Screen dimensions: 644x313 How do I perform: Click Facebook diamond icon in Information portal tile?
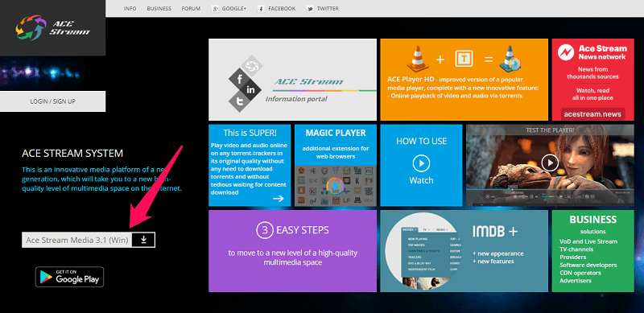coord(238,78)
